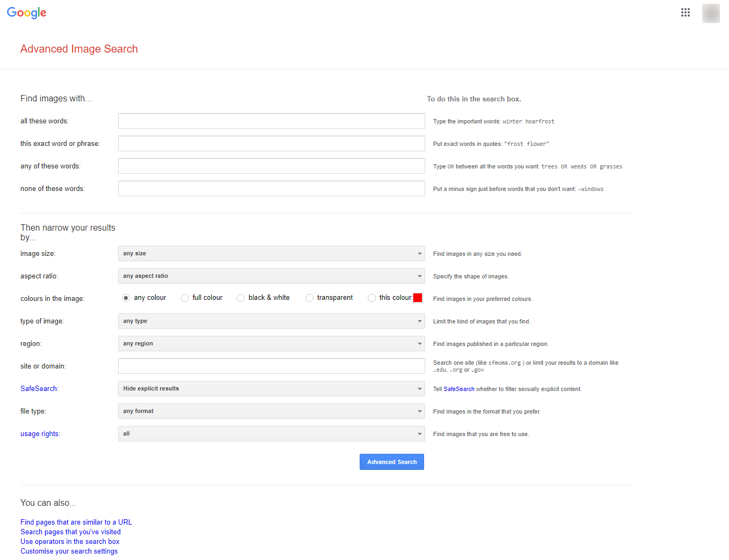Viewport: 729px width, 560px height.
Task: Open 'Find pages that are similar to a URL'
Action: 76,522
